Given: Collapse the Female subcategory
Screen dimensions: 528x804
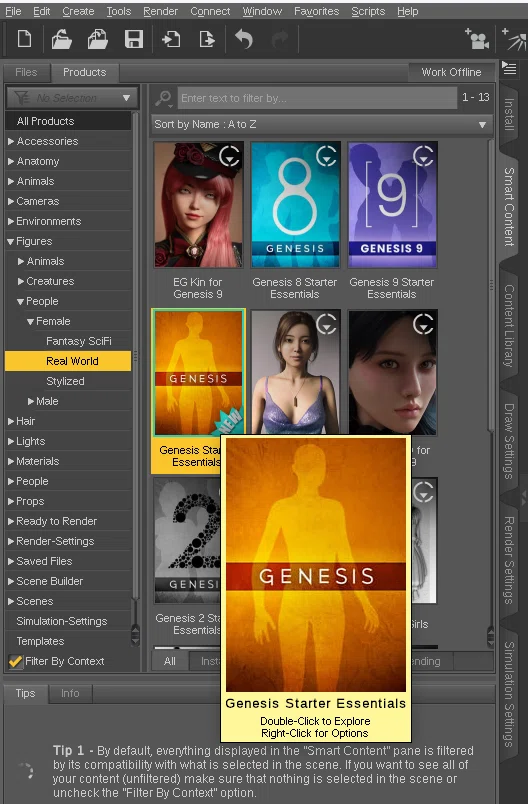Looking at the screenshot, I should pos(31,321).
